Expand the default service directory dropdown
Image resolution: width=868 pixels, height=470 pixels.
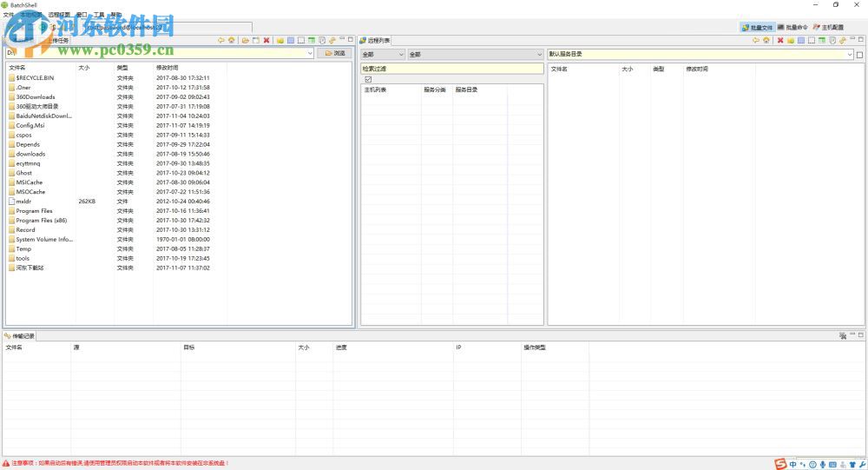click(x=850, y=55)
